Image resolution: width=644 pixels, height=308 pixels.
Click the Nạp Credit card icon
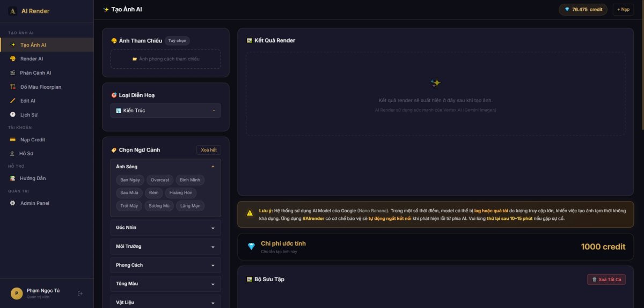[x=12, y=140]
